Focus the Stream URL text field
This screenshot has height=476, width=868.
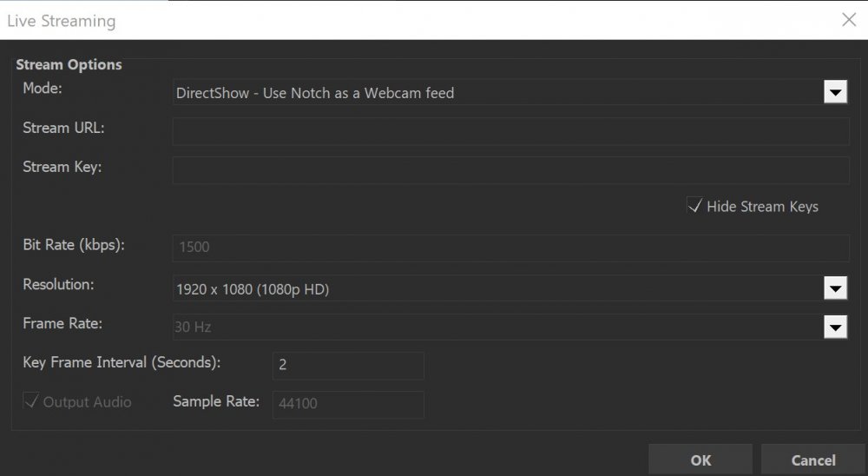click(x=510, y=131)
